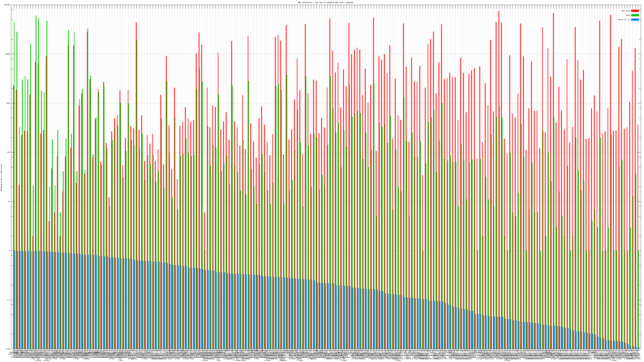Click the 100000 y-axis tick label

pyautogui.click(x=7, y=5)
